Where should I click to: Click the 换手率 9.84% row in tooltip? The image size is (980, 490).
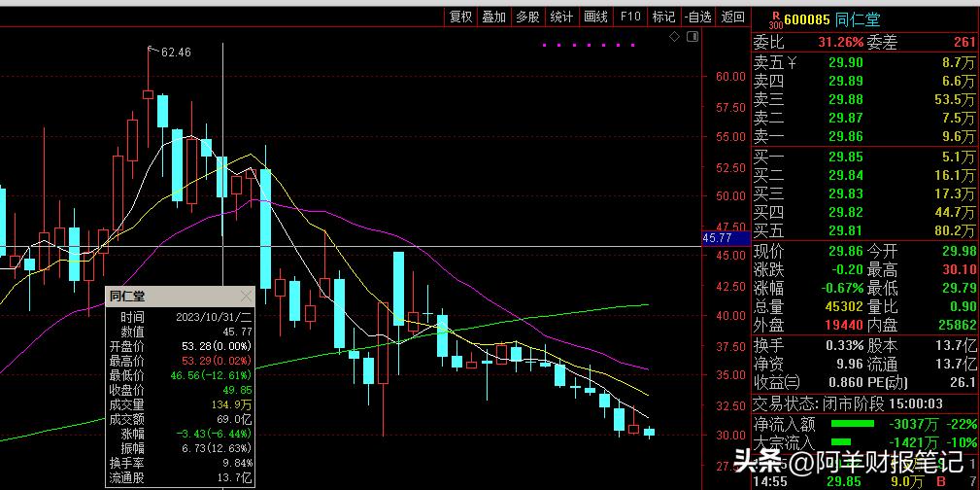pyautogui.click(x=180, y=463)
